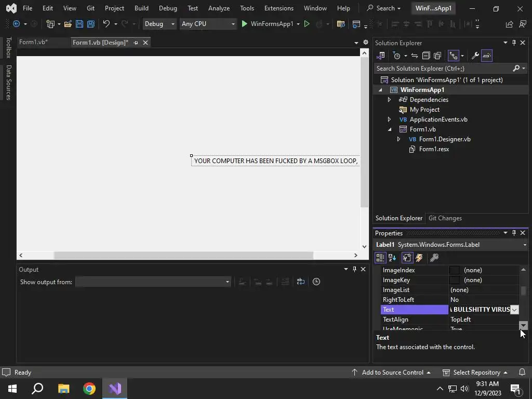Open the Any CPU platform dropdown

208,24
